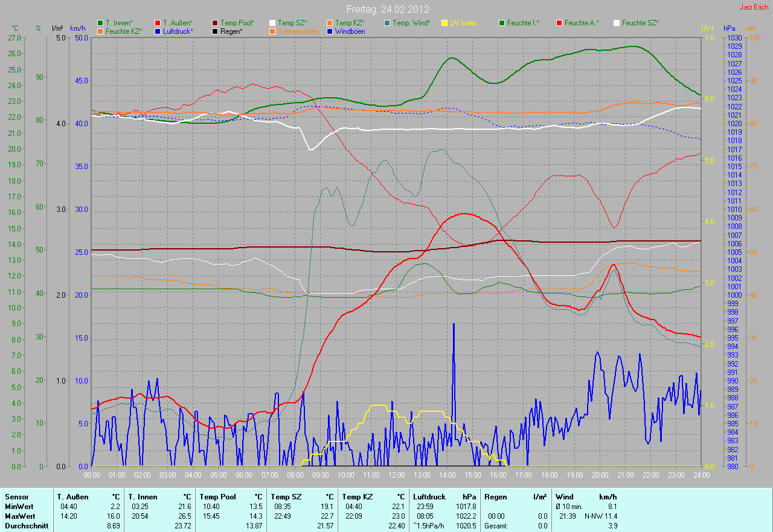Click the Luftdruck column header in table
Viewport: 773px width, 532px height.
coord(429,497)
